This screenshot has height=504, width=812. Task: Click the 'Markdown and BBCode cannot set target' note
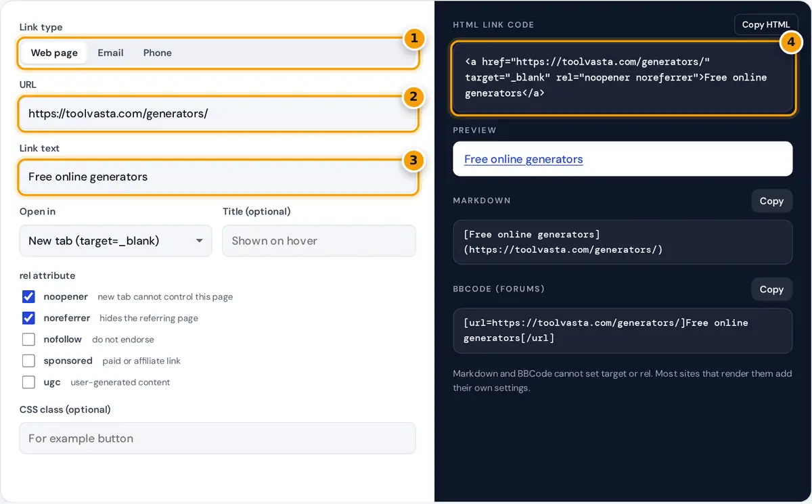(x=623, y=381)
